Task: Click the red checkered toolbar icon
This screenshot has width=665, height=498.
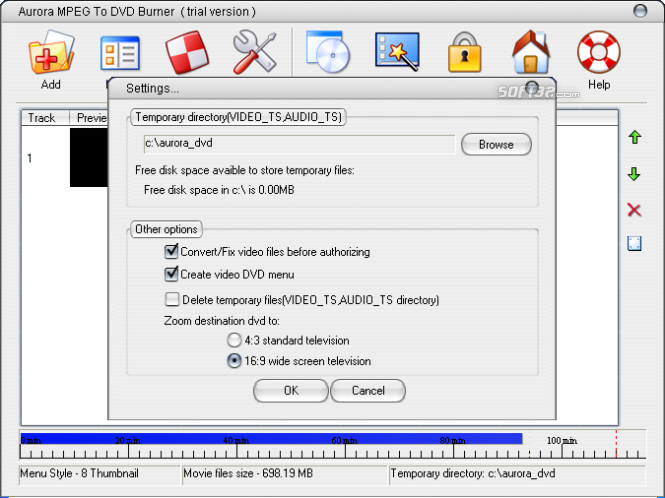Action: point(187,53)
